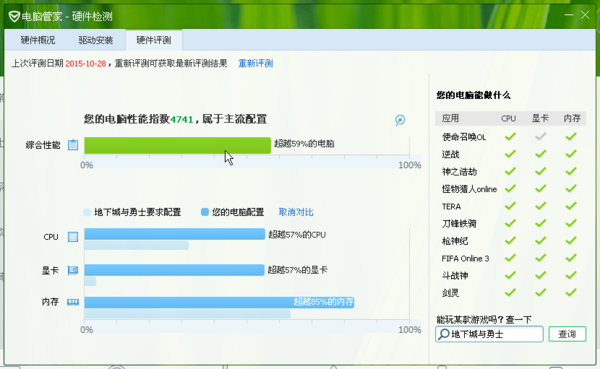Switch to the 硬件概况 tab
600x369 pixels.
click(38, 40)
